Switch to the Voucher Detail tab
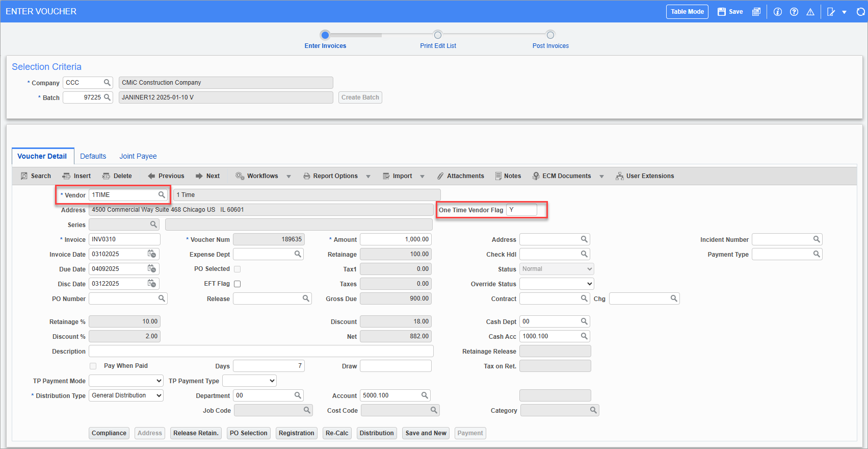This screenshot has height=449, width=868. (42, 156)
